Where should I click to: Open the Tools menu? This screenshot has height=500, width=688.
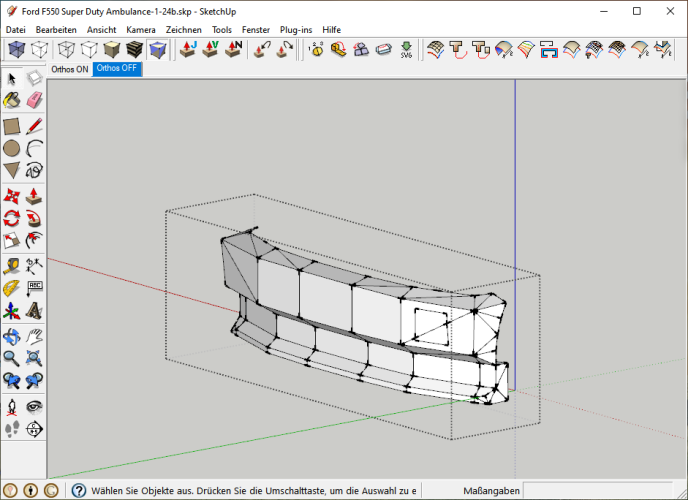pyautogui.click(x=222, y=30)
